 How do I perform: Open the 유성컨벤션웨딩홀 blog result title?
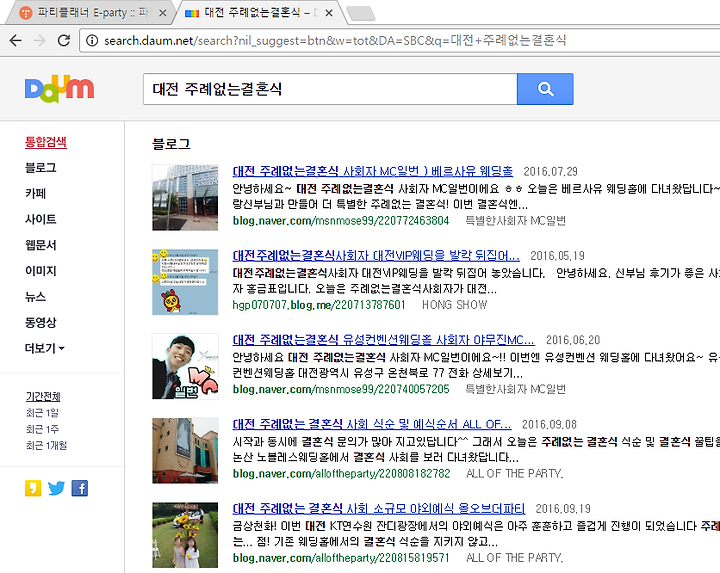pos(383,340)
